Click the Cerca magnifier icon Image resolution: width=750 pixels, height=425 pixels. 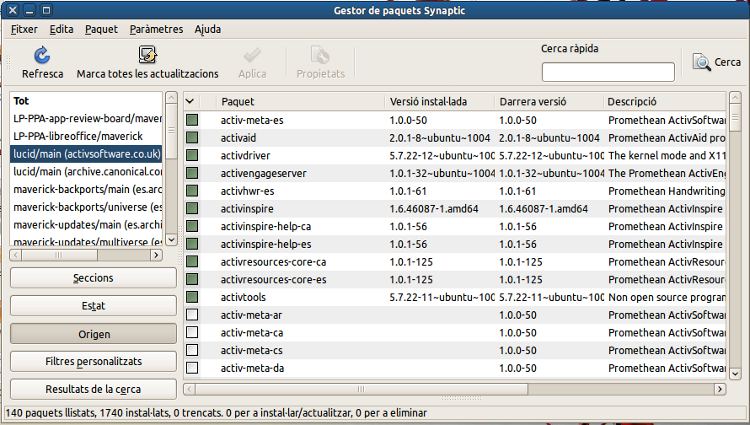701,62
